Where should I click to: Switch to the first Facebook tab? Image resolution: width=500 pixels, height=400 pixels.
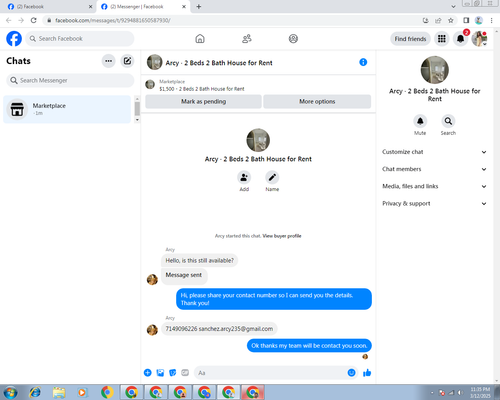tap(48, 6)
